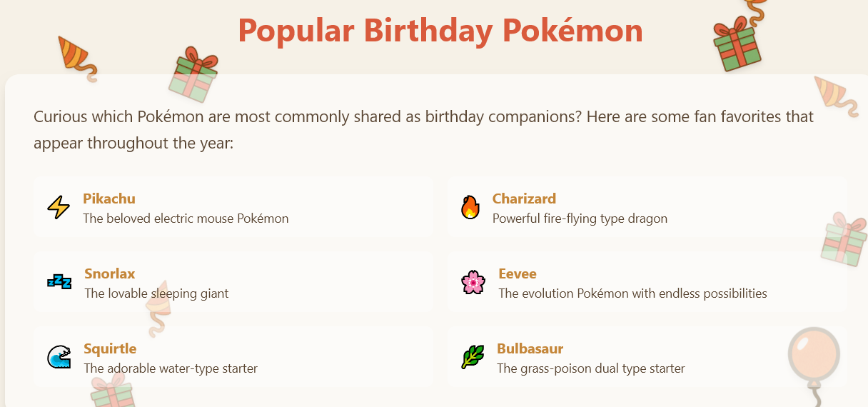This screenshot has height=407, width=868.
Task: Open the Snorlax name heading
Action: 109,273
